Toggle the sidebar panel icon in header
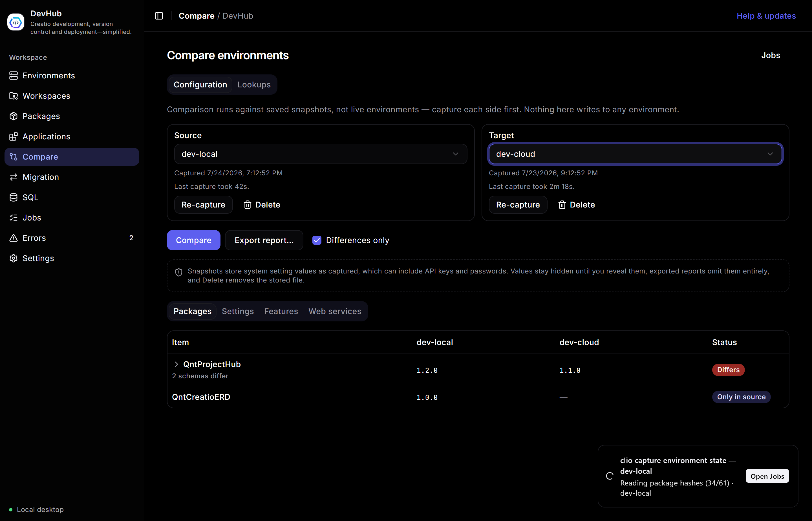Viewport: 812px width, 521px height. pos(159,16)
